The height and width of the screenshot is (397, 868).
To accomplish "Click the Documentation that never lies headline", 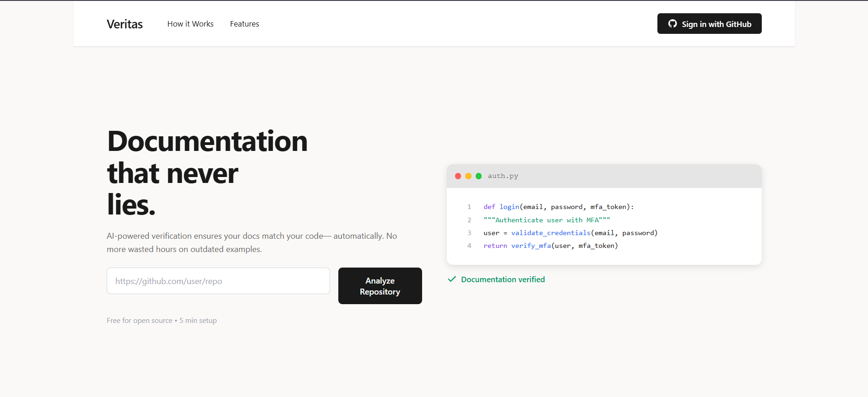I will (207, 172).
